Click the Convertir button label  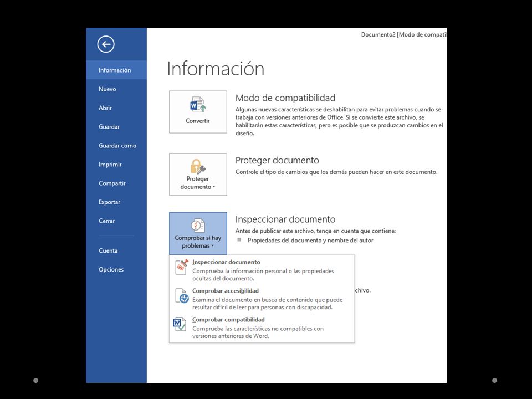tap(198, 121)
